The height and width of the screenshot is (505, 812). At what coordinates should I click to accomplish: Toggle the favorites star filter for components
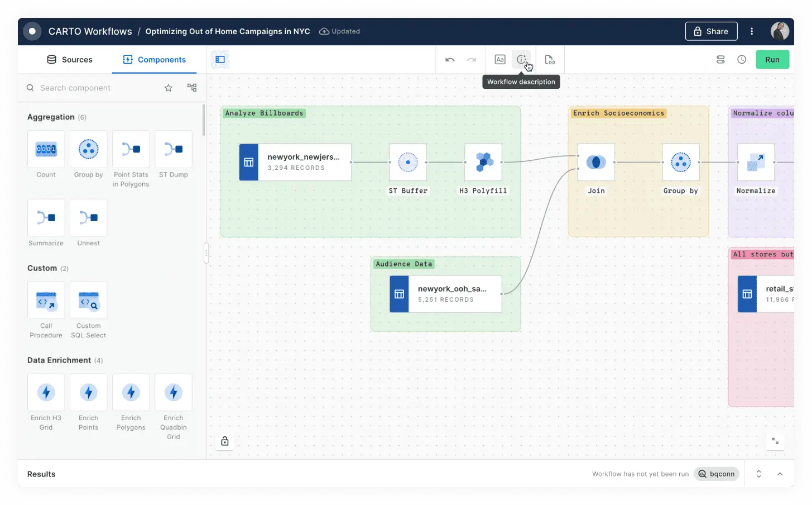coord(168,88)
